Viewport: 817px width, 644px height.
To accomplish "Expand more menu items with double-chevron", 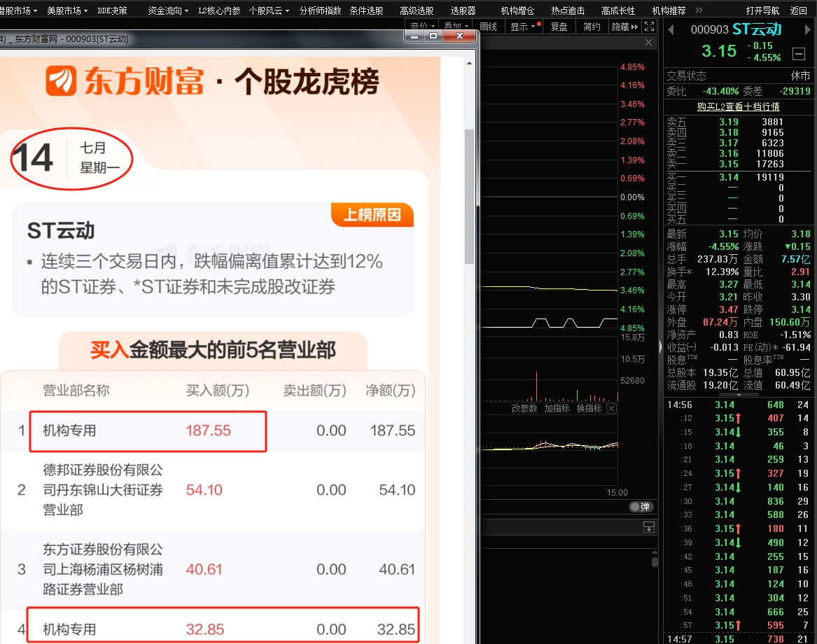I will click(699, 10).
